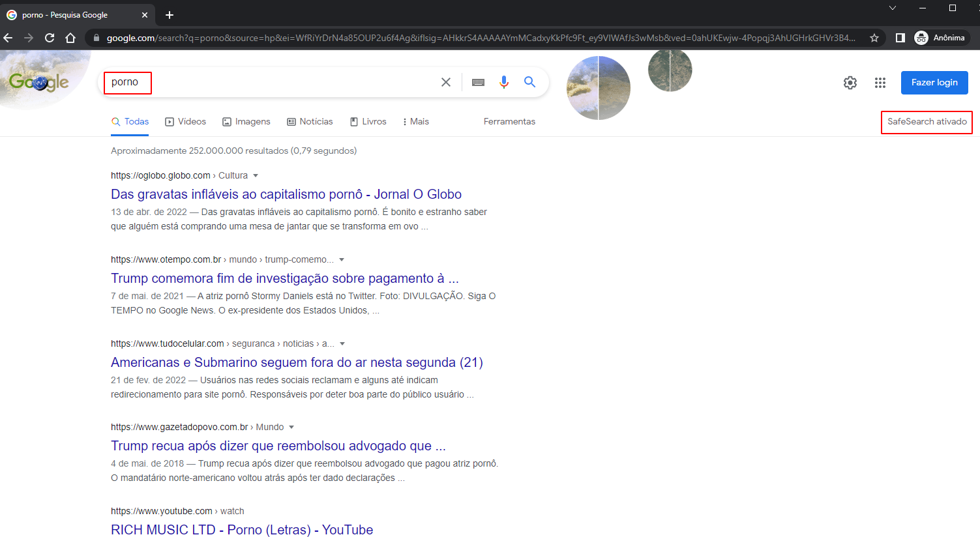Open Trump comemora fim de investigação link

pyautogui.click(x=285, y=278)
